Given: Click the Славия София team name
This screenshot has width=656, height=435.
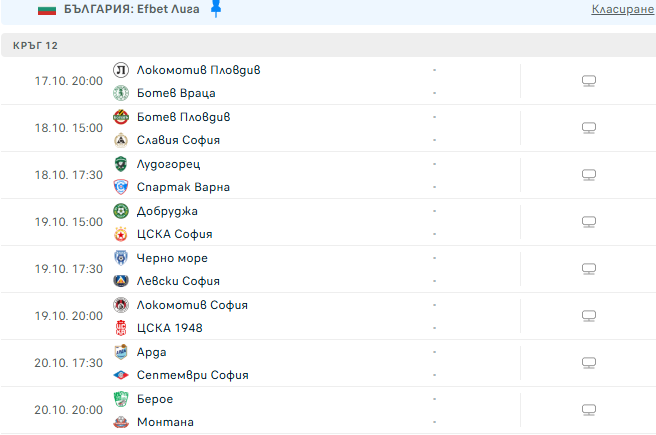Looking at the screenshot, I should click(x=180, y=140).
